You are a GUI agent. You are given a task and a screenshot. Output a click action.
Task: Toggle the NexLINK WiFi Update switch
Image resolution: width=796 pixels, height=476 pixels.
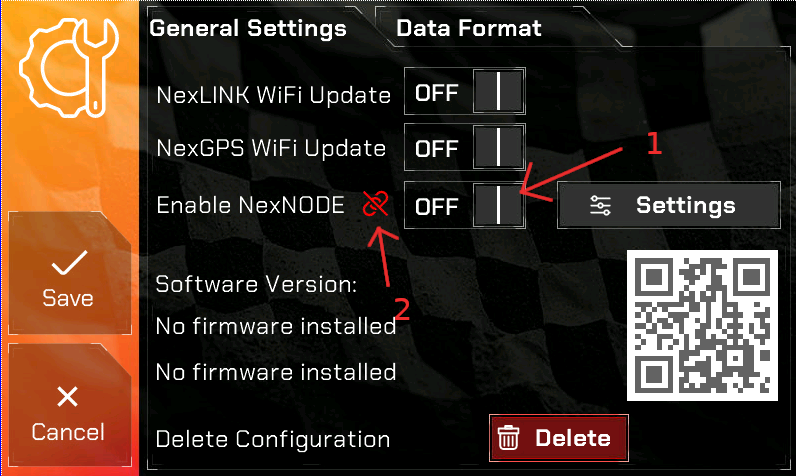point(465,91)
